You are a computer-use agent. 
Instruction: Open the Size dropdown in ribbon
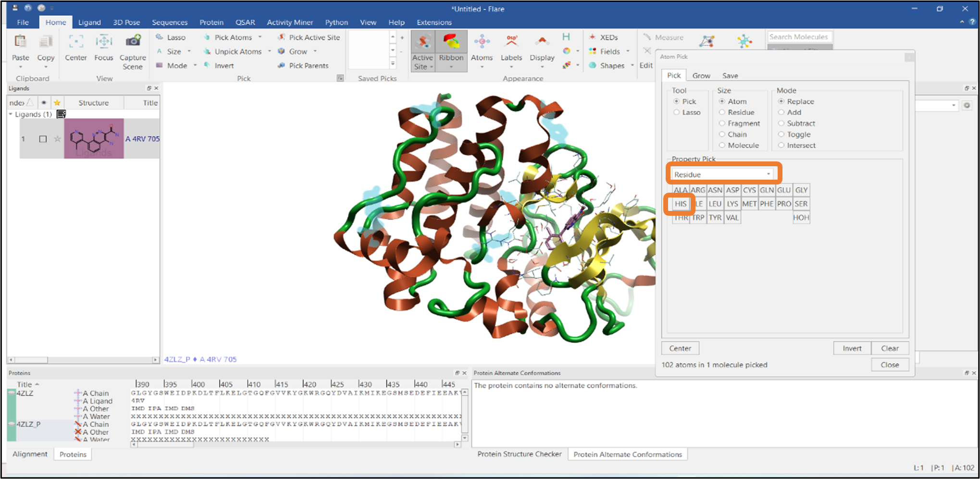[x=189, y=51]
